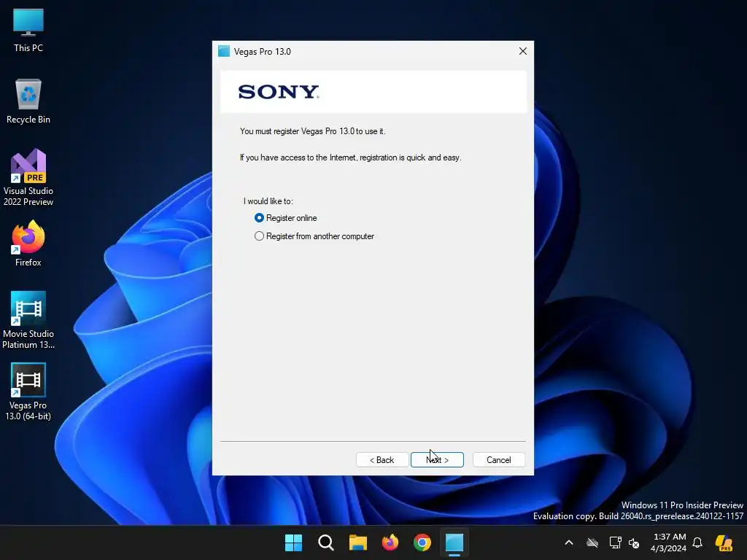Select Register online option
This screenshot has width=747, height=560.
tap(286, 218)
